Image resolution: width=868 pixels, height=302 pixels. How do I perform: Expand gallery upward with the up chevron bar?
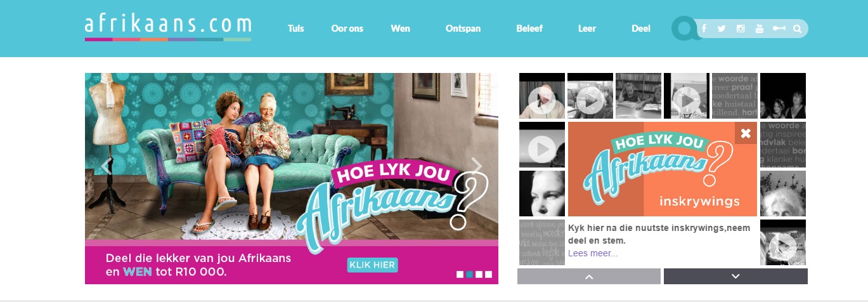pos(589,277)
